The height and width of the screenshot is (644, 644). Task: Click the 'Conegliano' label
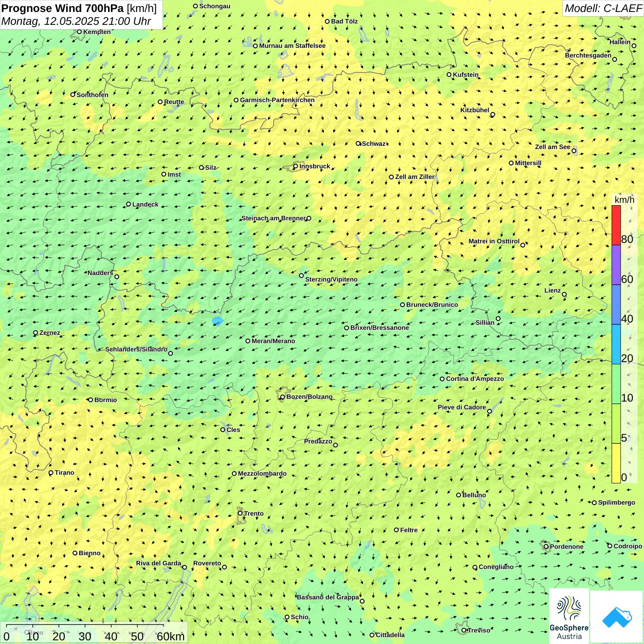[496, 567]
